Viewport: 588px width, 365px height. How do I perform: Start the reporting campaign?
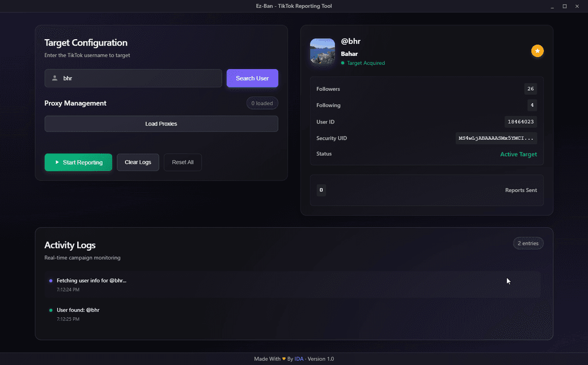(x=78, y=162)
